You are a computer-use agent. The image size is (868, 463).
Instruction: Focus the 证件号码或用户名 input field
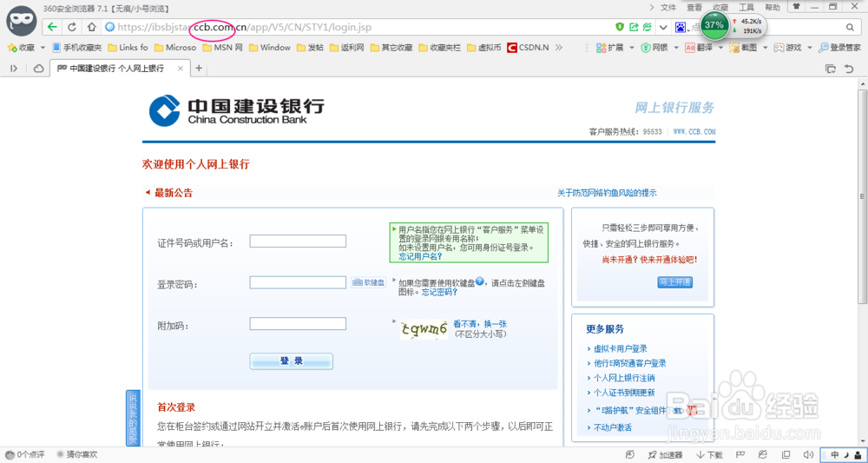click(298, 241)
